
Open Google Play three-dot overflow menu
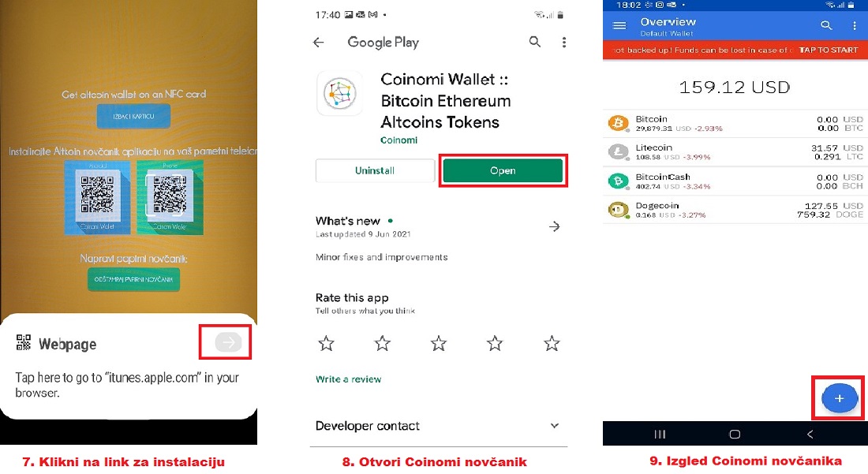pyautogui.click(x=564, y=42)
